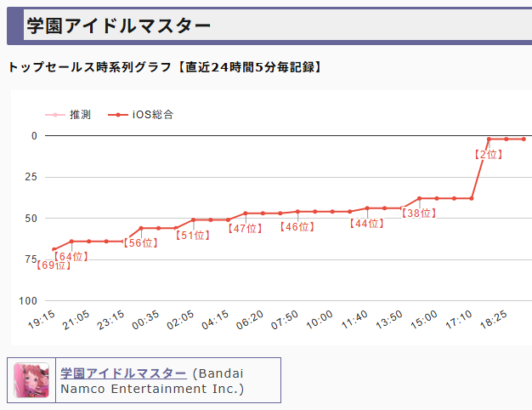Click the 18:25 time axis label

pyautogui.click(x=493, y=320)
